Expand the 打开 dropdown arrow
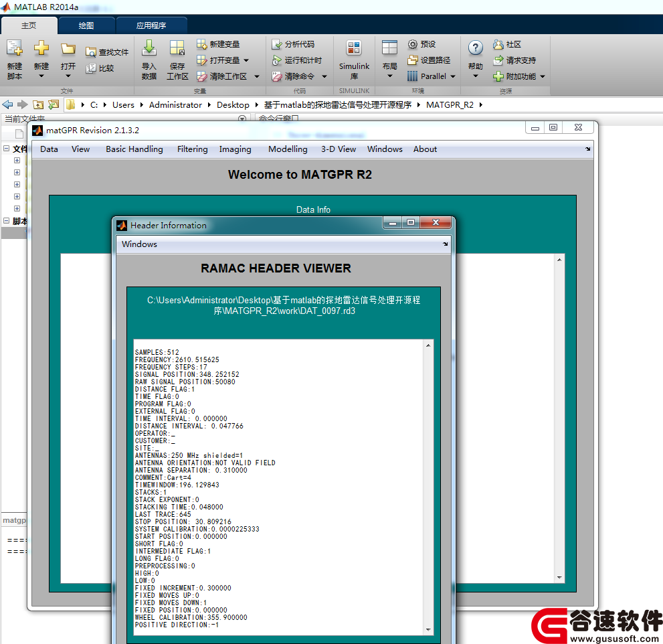This screenshot has width=663, height=644. 68,76
